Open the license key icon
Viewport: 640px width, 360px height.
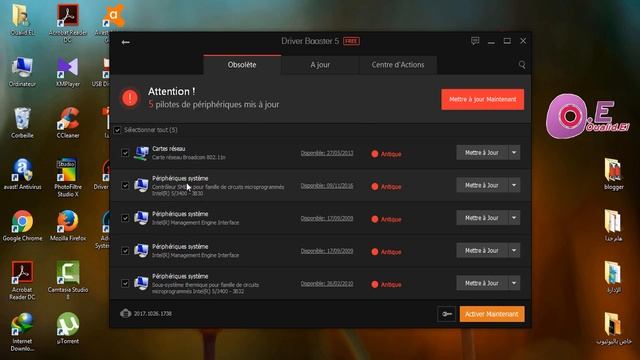(447, 314)
